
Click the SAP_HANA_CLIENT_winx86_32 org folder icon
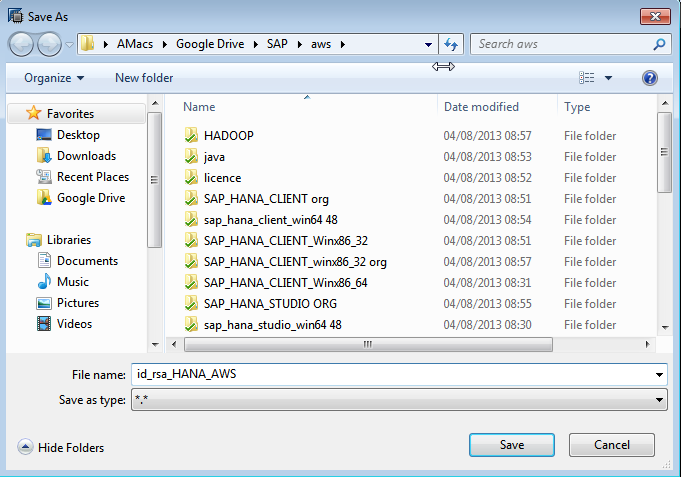(x=191, y=262)
